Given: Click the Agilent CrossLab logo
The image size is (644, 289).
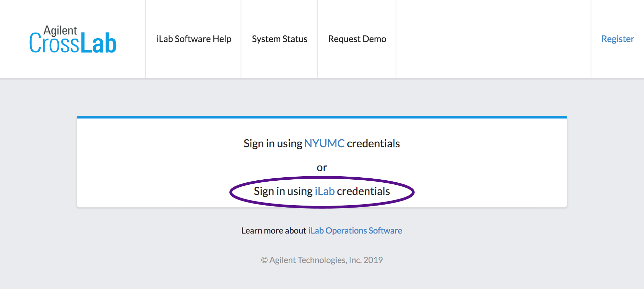Looking at the screenshot, I should [x=72, y=40].
